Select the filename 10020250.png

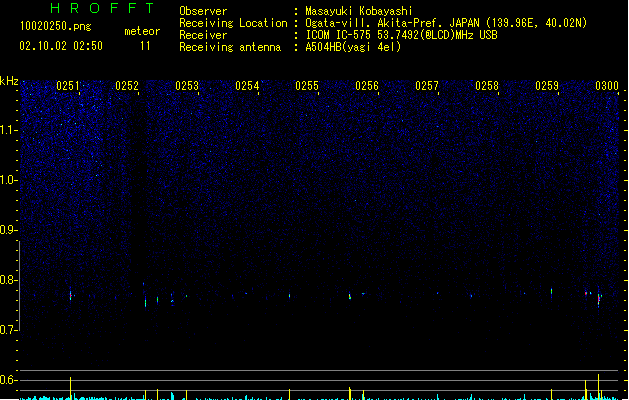[56, 26]
